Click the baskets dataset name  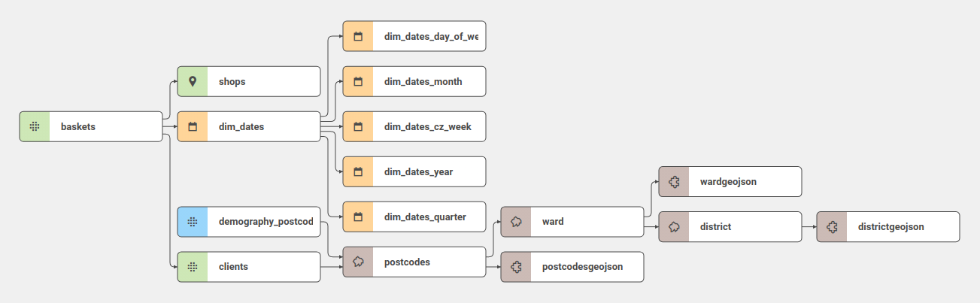[x=78, y=126]
